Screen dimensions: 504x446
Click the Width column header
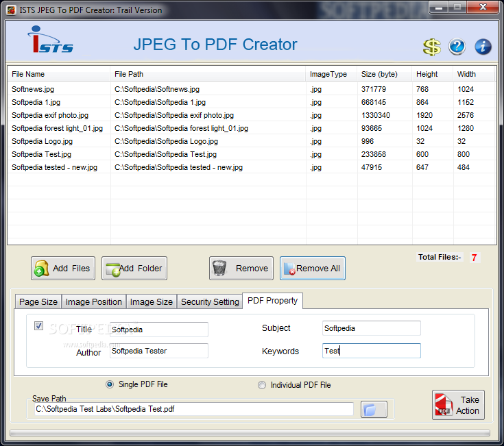click(x=474, y=74)
